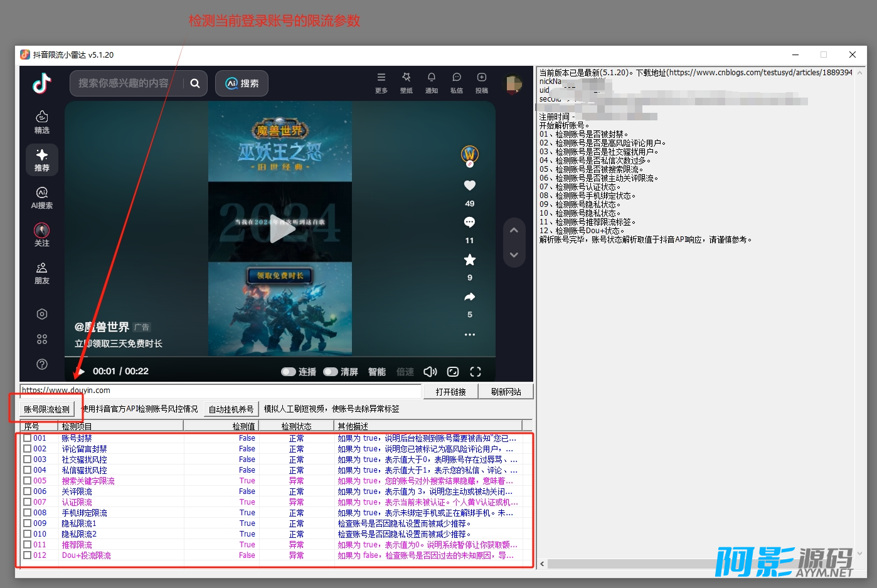Click the 账号限流检测 button

[47, 409]
